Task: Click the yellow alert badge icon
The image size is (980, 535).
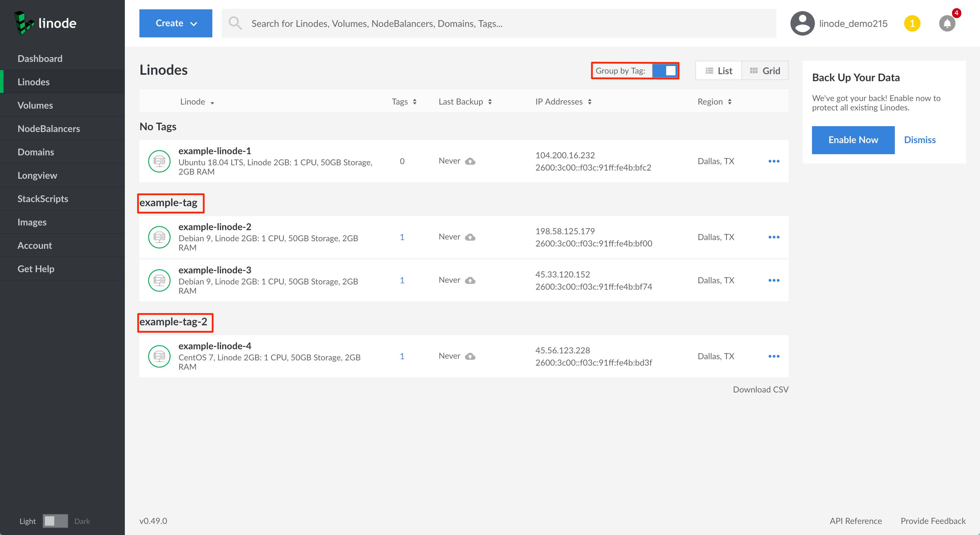Action: coord(912,24)
